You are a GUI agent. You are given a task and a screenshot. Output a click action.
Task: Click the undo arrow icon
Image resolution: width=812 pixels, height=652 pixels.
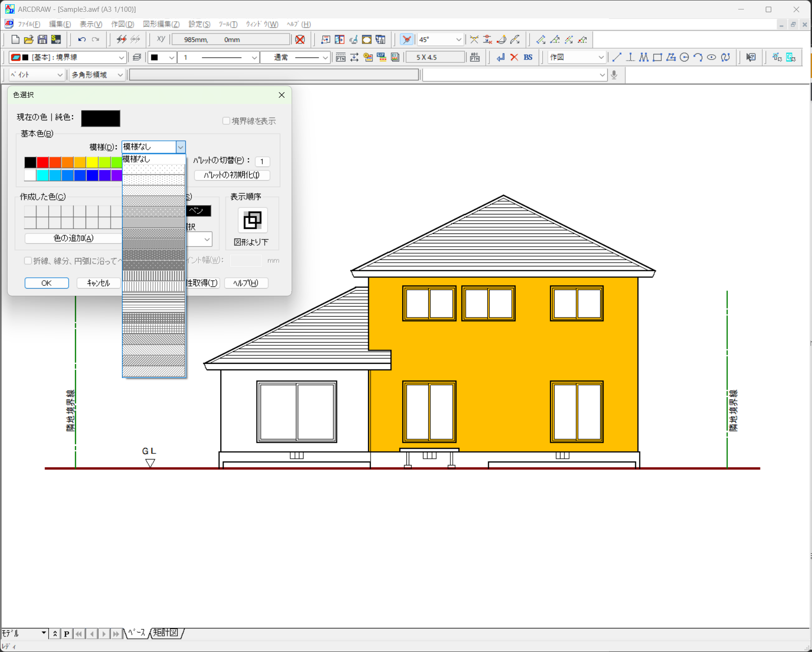tap(82, 40)
